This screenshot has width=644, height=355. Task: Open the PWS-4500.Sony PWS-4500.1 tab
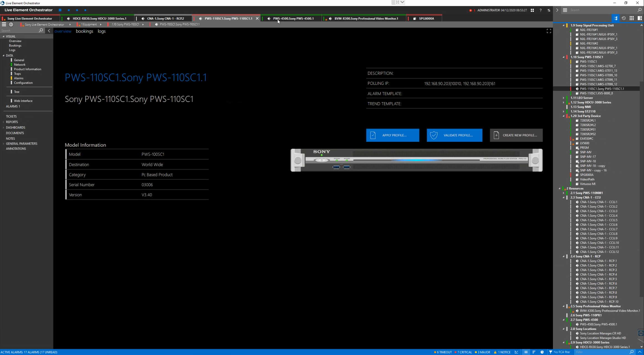point(292,18)
